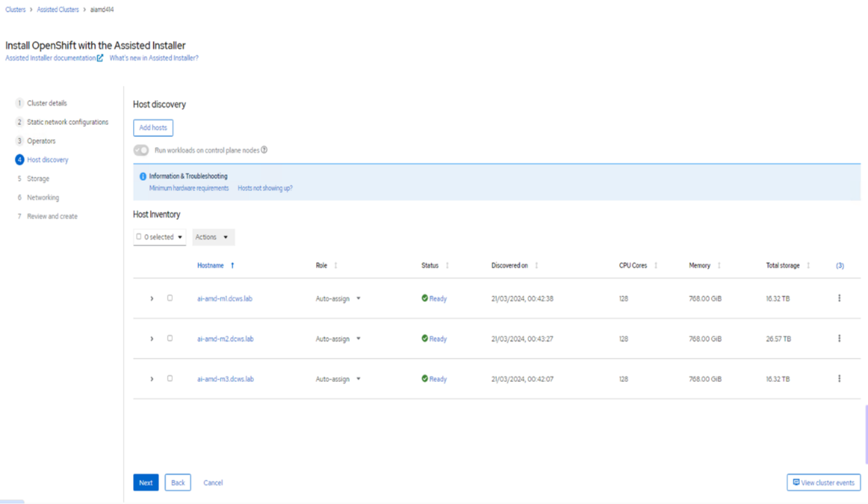Image resolution: width=868 pixels, height=504 pixels.
Task: Sort by CPU Cores sort icon
Action: click(x=656, y=266)
